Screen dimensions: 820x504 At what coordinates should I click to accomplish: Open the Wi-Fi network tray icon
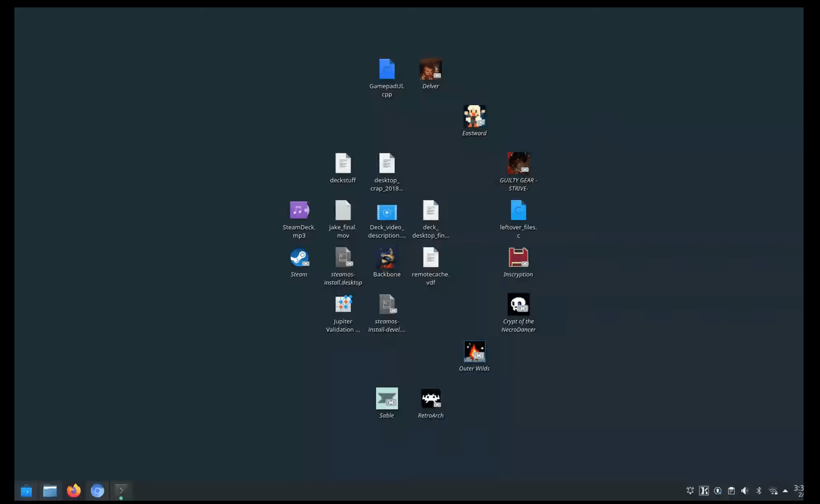coord(772,490)
